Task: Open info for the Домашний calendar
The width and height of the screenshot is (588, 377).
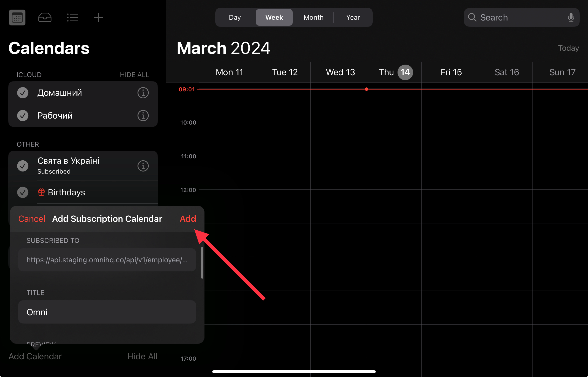Action: click(x=143, y=93)
